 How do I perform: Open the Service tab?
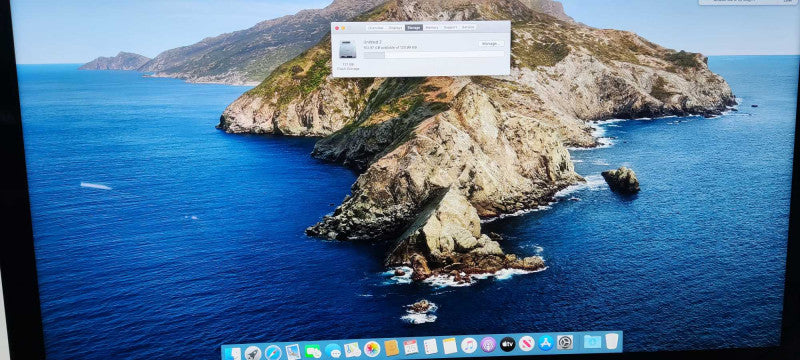click(x=468, y=28)
